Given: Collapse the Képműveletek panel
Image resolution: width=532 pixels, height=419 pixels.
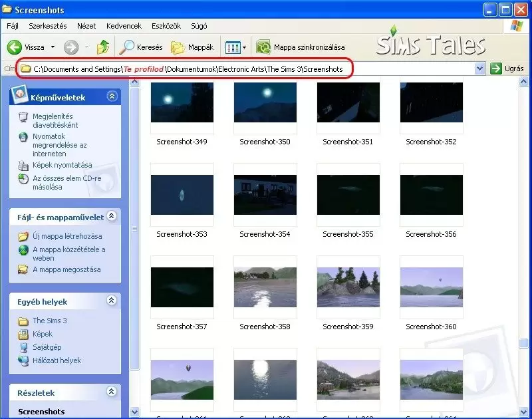Looking at the screenshot, I should click(x=112, y=96).
